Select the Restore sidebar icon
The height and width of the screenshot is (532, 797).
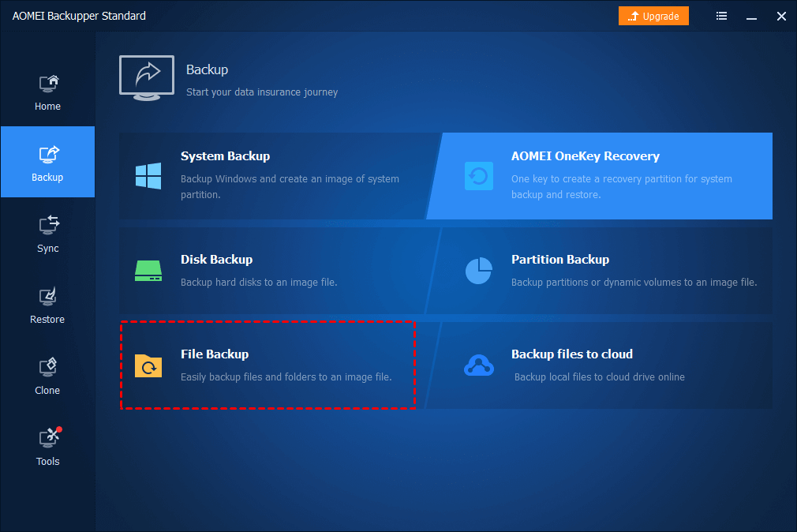click(x=47, y=297)
